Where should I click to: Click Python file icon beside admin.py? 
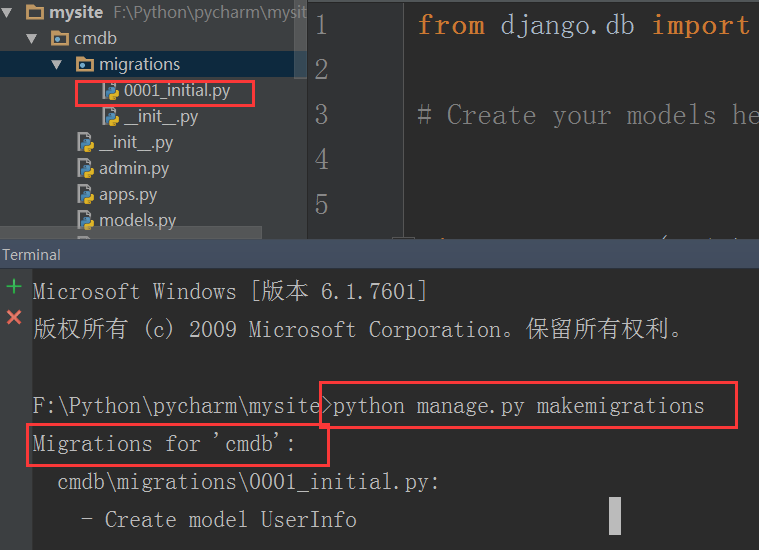(x=86, y=168)
